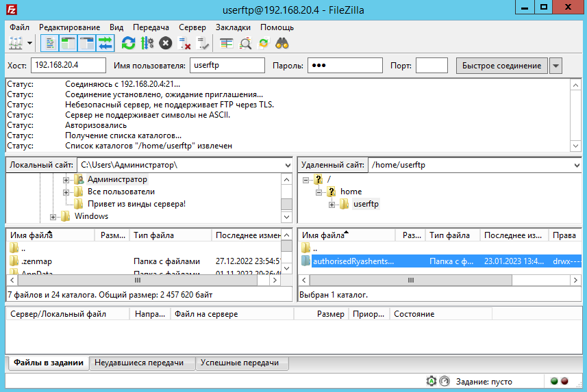Cancel current operation icon

[x=166, y=43]
